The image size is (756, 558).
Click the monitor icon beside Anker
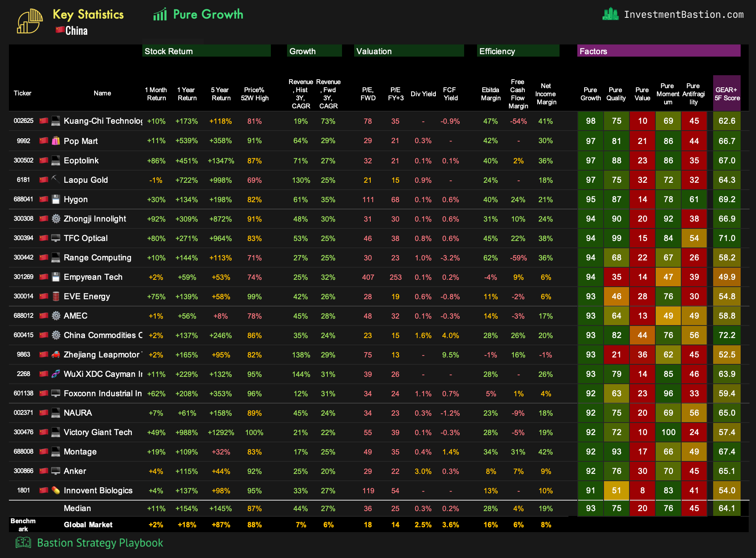(x=56, y=471)
